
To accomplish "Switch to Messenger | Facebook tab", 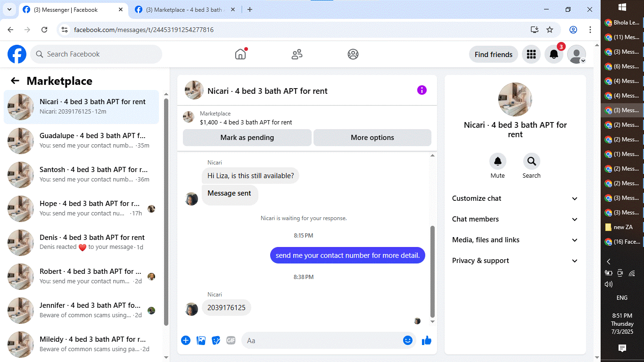I will [x=73, y=9].
